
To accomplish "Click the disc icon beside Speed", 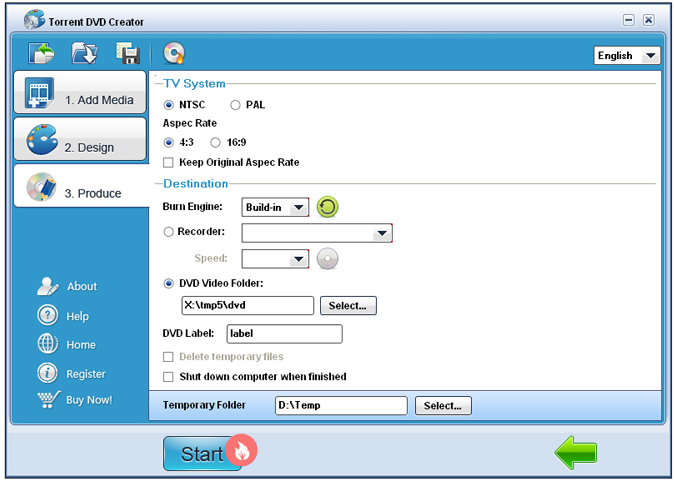I will tap(328, 259).
